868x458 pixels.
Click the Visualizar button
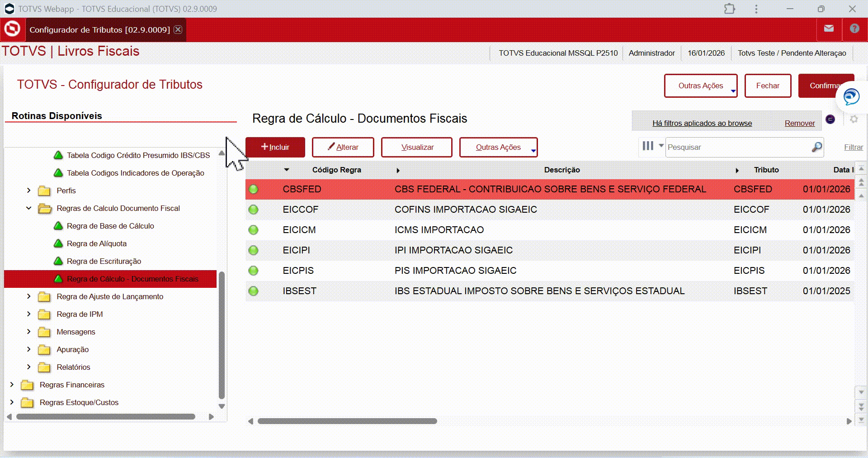(417, 147)
